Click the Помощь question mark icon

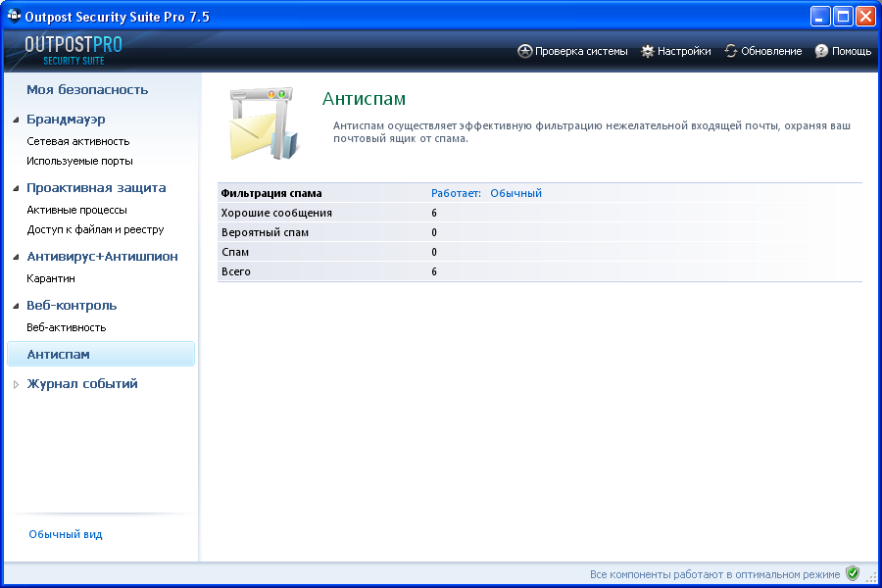pos(822,51)
